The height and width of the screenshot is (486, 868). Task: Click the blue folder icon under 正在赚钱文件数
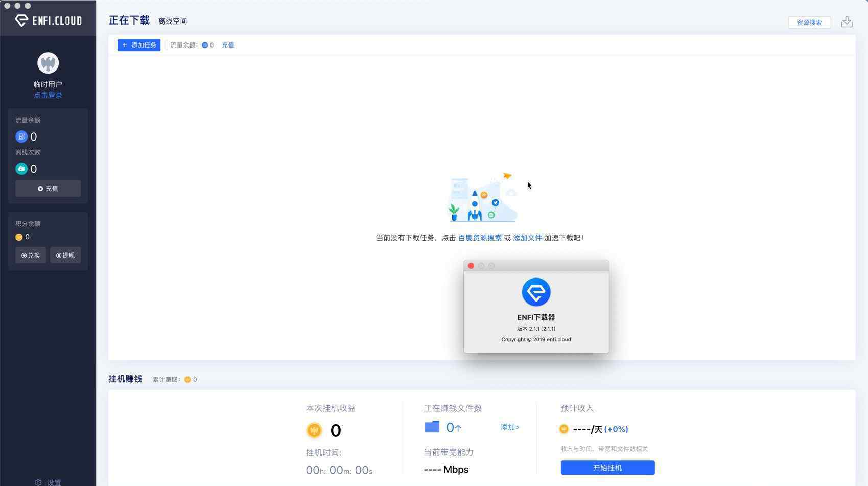pyautogui.click(x=432, y=427)
